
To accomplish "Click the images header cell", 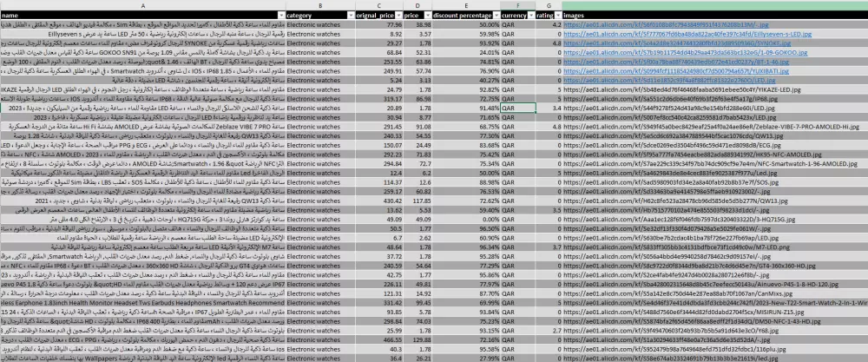I will (x=714, y=16).
